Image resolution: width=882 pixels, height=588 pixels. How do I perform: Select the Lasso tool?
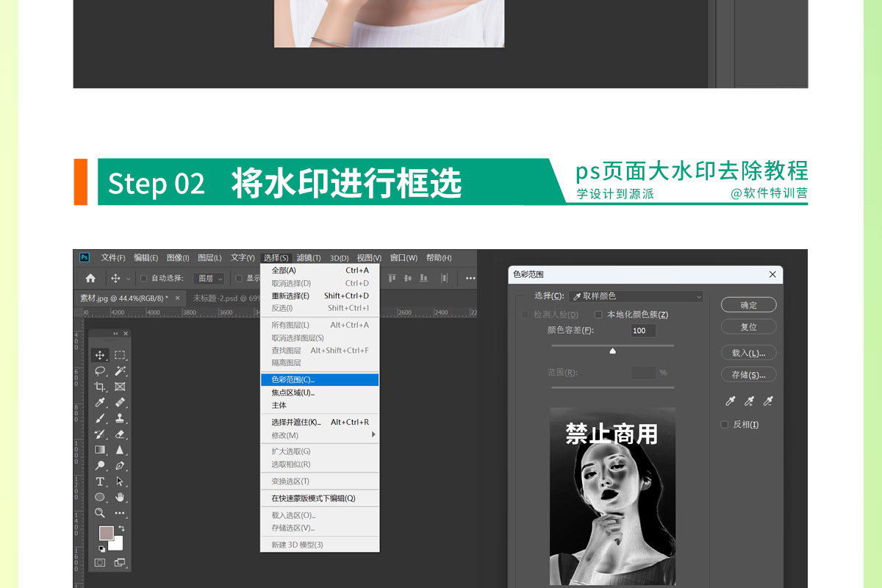tap(100, 371)
